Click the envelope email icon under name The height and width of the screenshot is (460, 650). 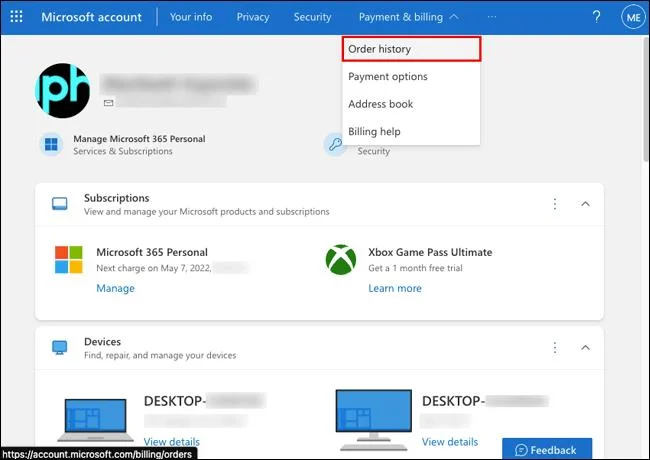pyautogui.click(x=109, y=103)
